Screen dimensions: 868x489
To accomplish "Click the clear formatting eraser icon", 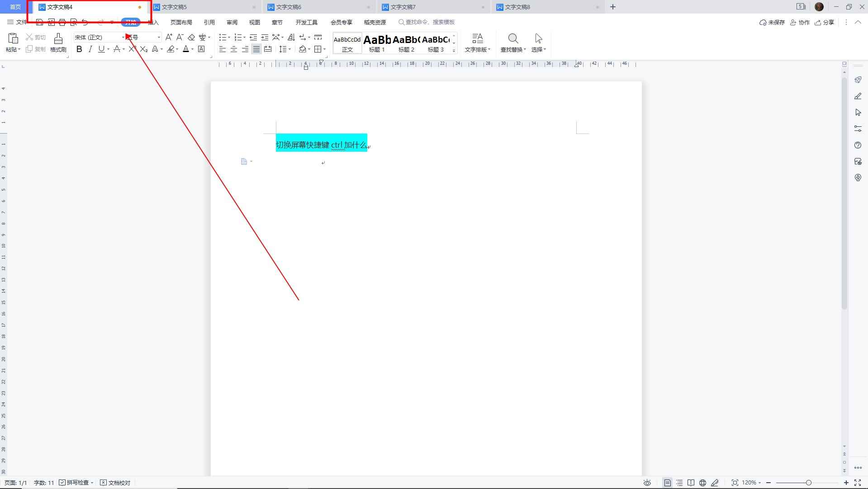I will (191, 37).
